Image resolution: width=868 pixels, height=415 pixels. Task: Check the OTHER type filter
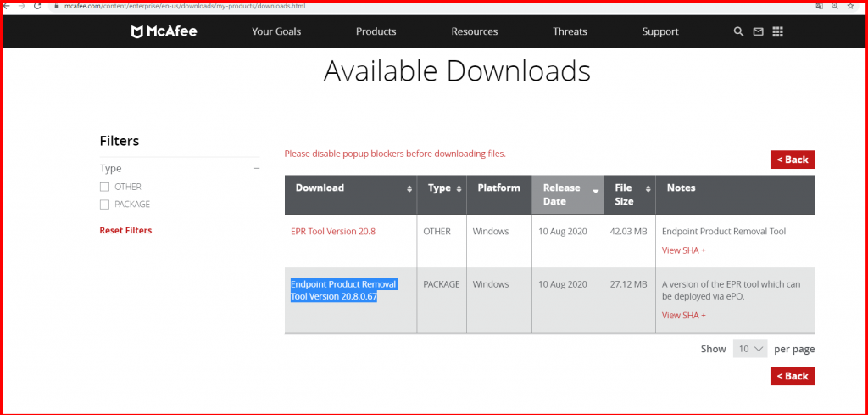coord(104,188)
